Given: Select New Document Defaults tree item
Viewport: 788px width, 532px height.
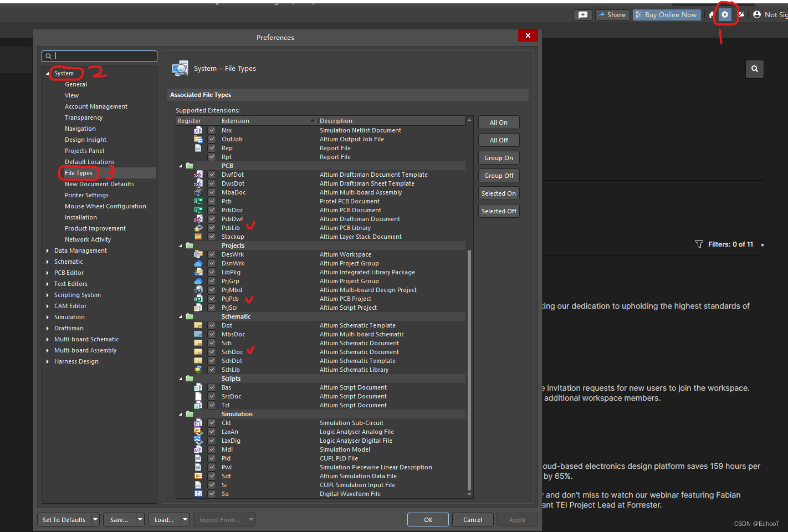Looking at the screenshot, I should point(99,185).
